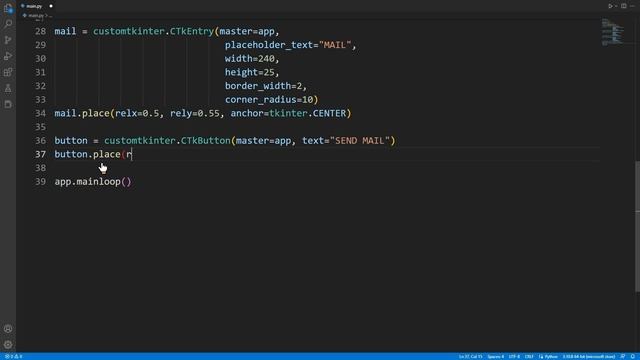The image size is (640, 360).
Task: Click the "SEND MAIL" string on line 36
Action: coord(360,140)
